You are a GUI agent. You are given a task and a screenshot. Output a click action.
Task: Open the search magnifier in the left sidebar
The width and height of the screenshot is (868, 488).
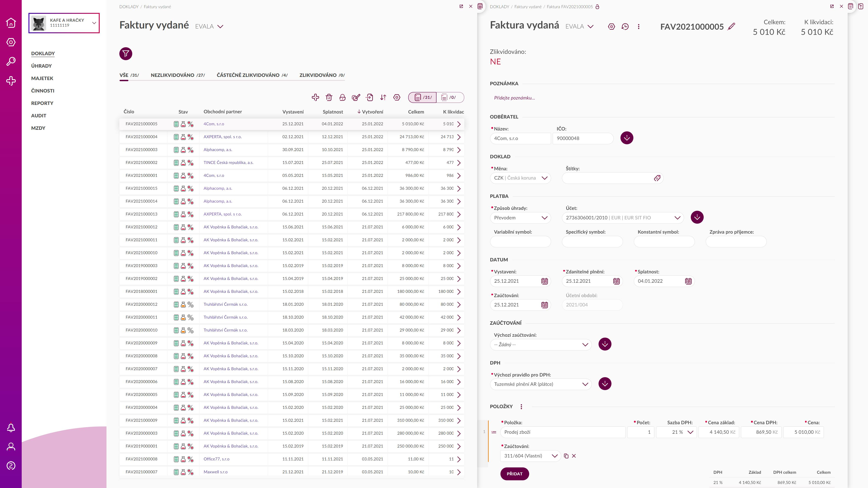[11, 61]
